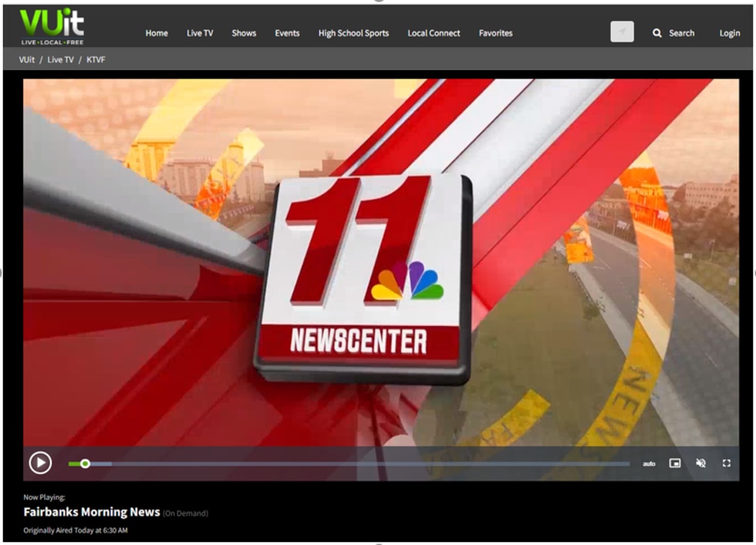Unmute the video audio
The height and width of the screenshot is (545, 756).
(x=700, y=463)
